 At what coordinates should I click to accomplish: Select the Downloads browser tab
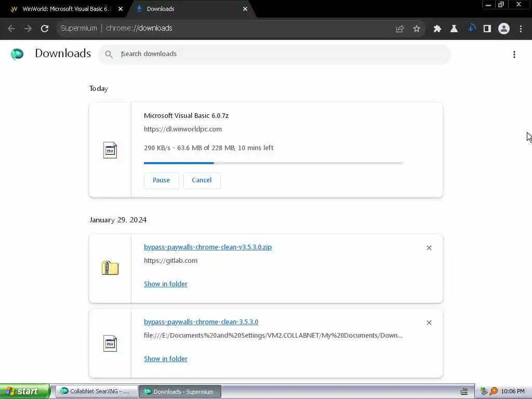(x=190, y=9)
